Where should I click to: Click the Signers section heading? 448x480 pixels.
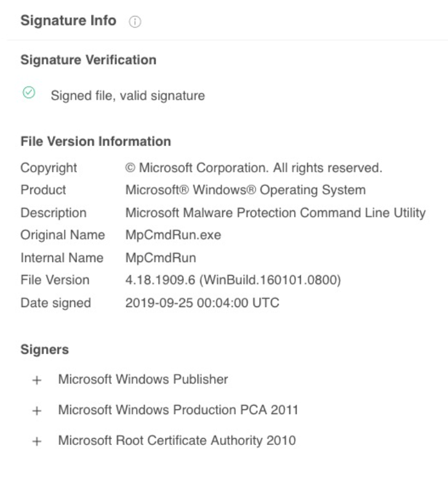[x=44, y=350]
